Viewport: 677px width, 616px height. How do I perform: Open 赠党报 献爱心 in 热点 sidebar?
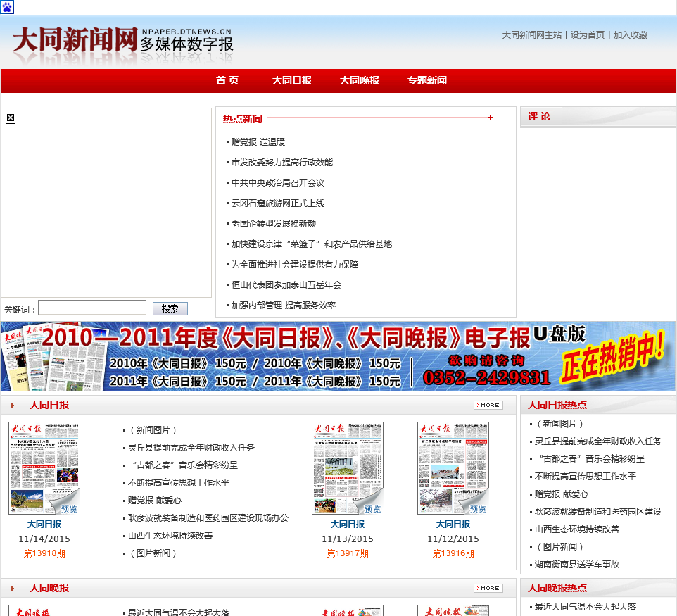tap(562, 494)
